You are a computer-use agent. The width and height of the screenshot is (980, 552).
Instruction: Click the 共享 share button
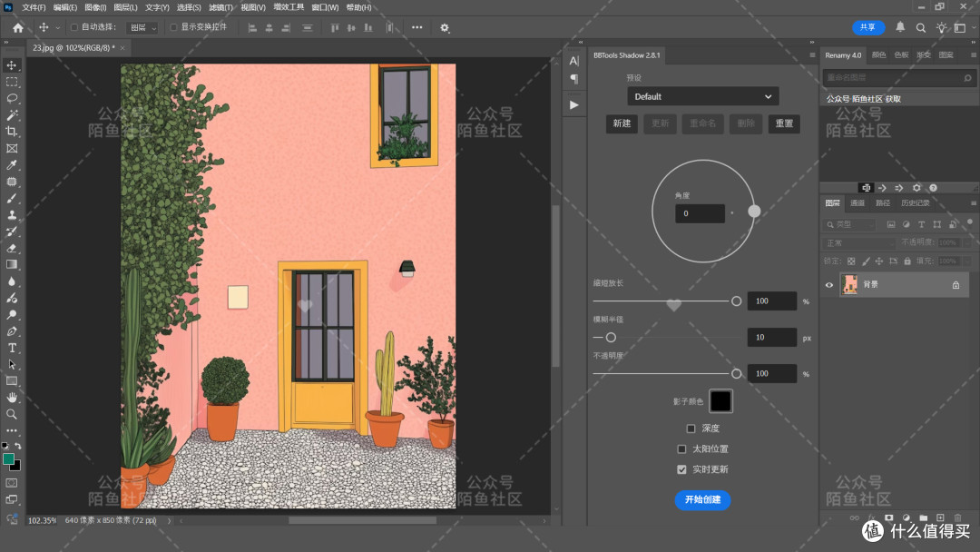(x=868, y=27)
